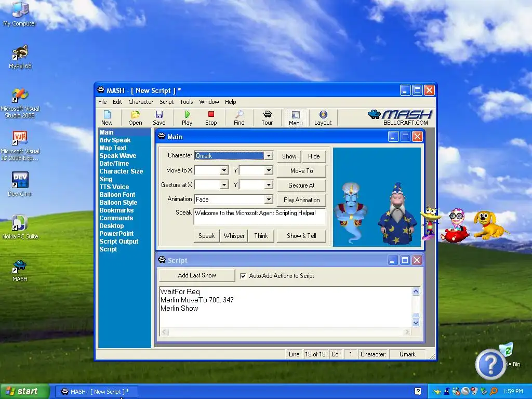Click the Save floppy disk icon
The width and height of the screenshot is (532, 399).
(159, 118)
